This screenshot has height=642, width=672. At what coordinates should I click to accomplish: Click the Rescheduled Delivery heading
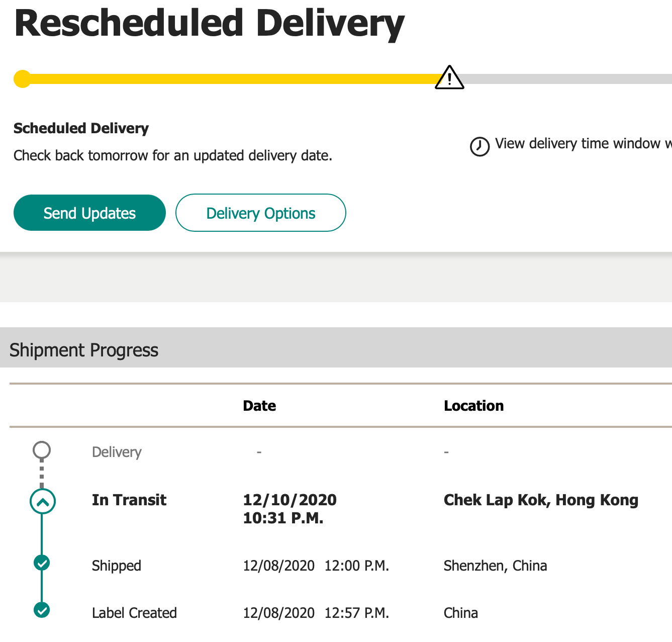click(x=209, y=24)
